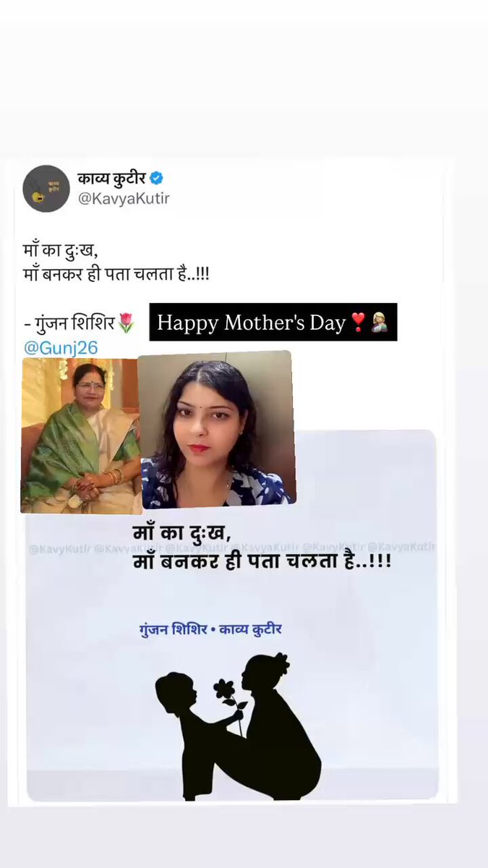Tap the Happy Mother's Day text banner

pos(273,323)
